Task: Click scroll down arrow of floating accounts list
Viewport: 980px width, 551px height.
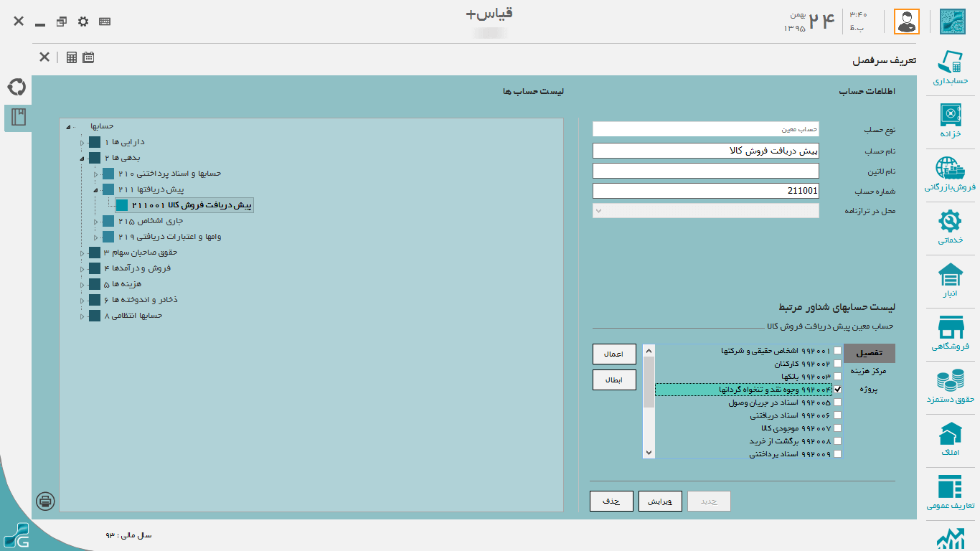Action: pyautogui.click(x=649, y=453)
